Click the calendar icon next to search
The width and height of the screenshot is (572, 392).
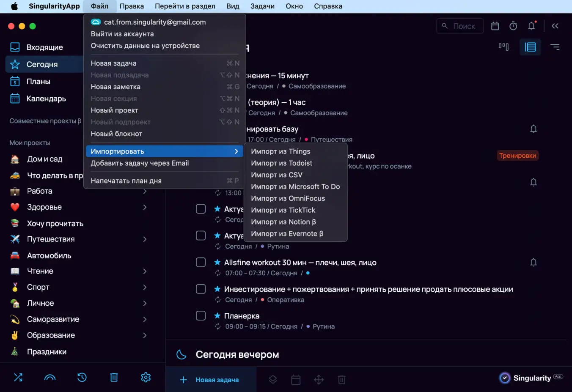(495, 26)
